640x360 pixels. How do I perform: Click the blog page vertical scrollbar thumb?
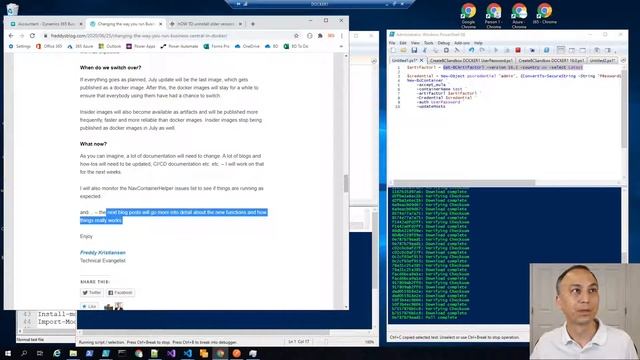346,183
